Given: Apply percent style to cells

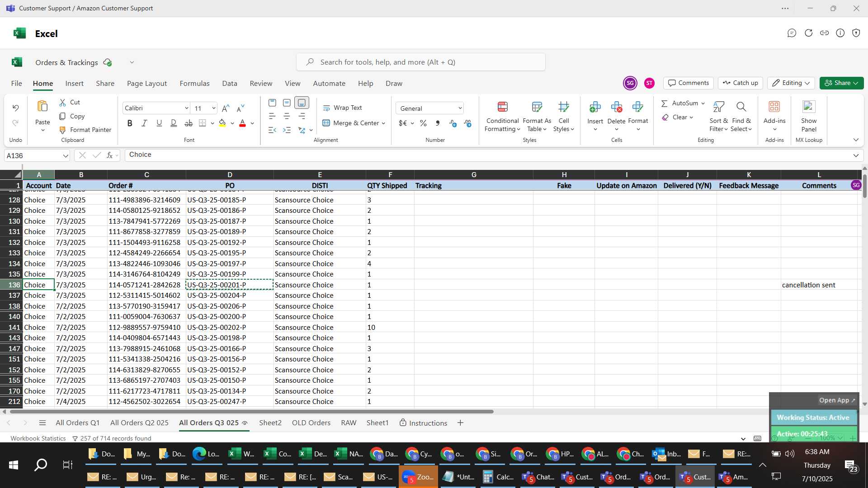Looking at the screenshot, I should tap(423, 123).
